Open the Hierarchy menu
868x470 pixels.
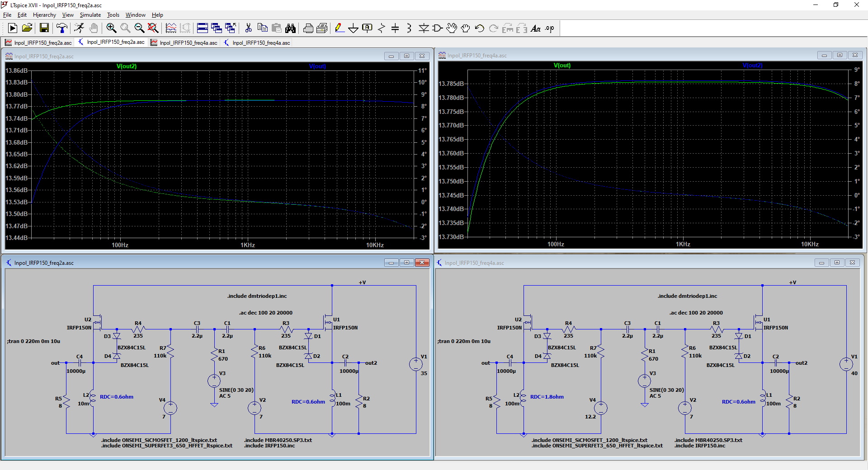pyautogui.click(x=44, y=15)
